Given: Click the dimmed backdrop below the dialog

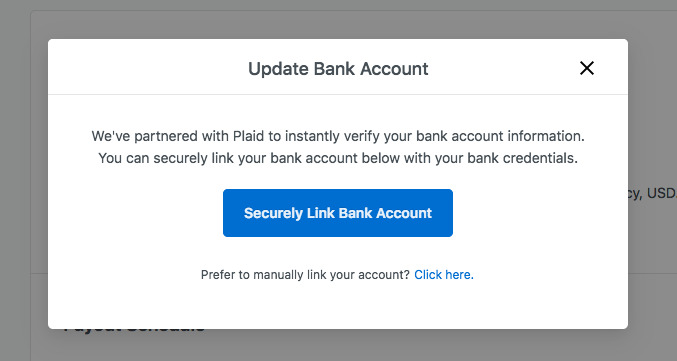Looking at the screenshot, I should click(338, 345).
